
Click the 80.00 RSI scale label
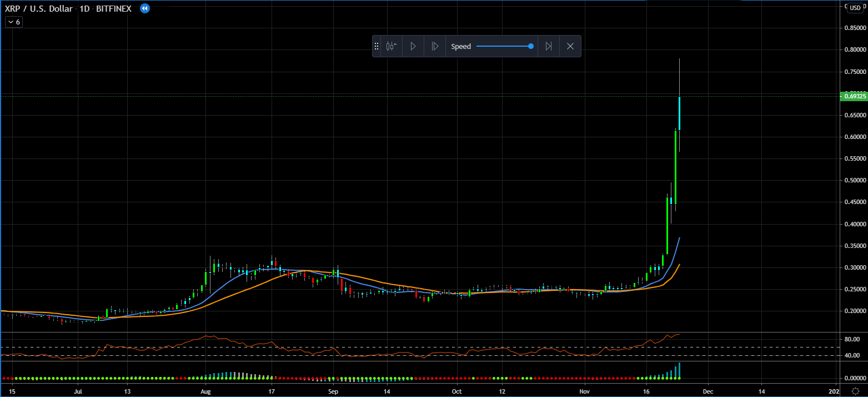pos(852,339)
